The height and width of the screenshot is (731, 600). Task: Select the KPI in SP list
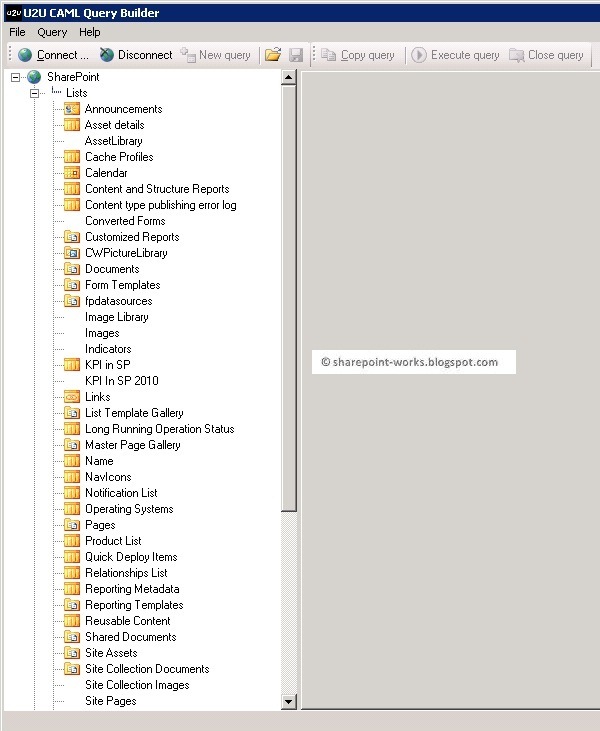tap(108, 365)
